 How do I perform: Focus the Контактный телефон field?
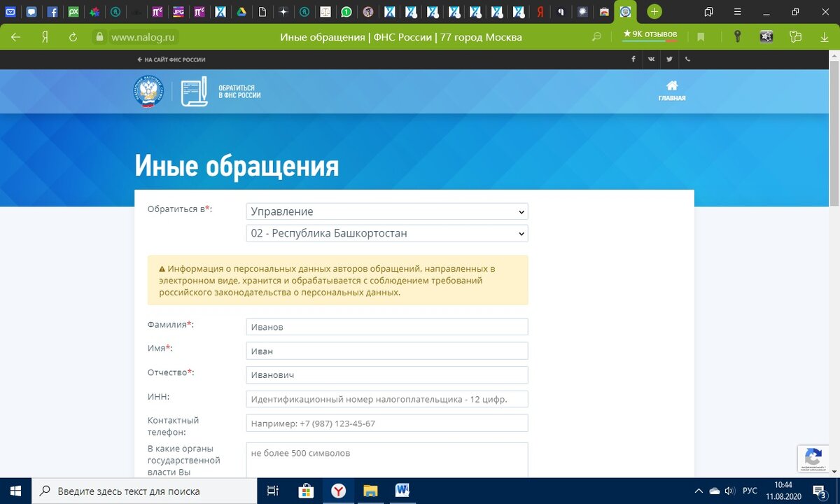[387, 423]
